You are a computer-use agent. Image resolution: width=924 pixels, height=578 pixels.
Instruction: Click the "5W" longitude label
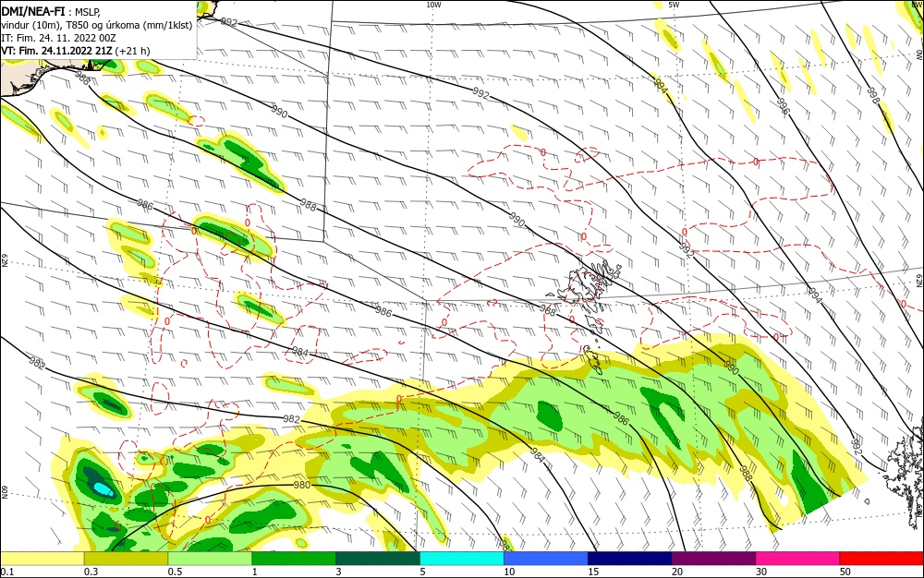tap(674, 5)
